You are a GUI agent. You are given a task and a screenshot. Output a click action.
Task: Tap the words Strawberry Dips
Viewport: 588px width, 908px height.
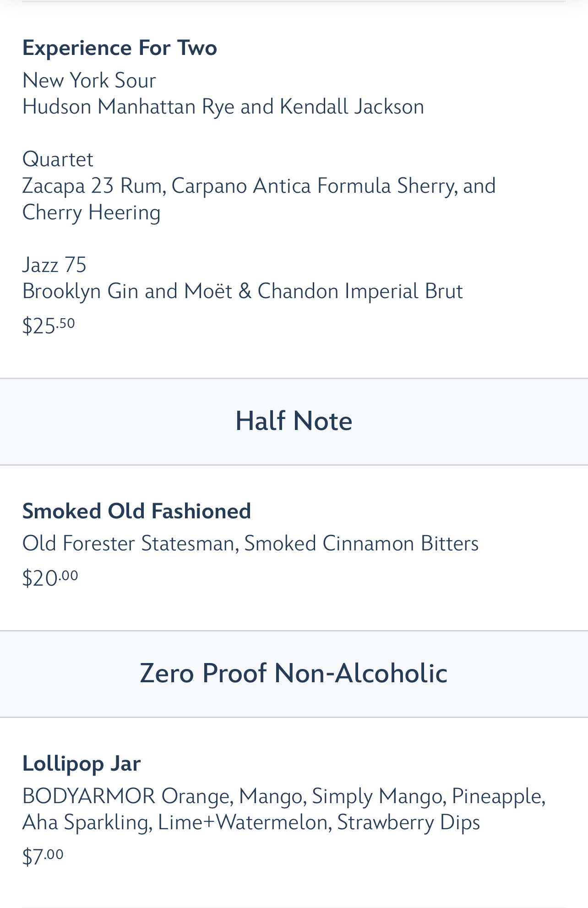pyautogui.click(x=408, y=823)
